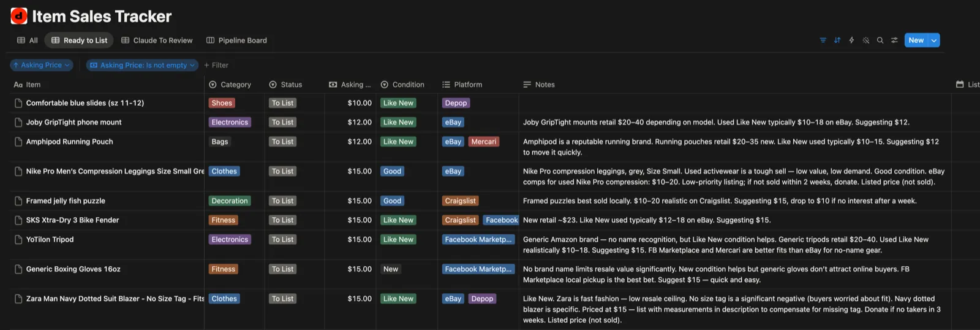Open page icon for Zara Man Navy Blazer
This screenshot has width=980, height=330.
pos(18,299)
